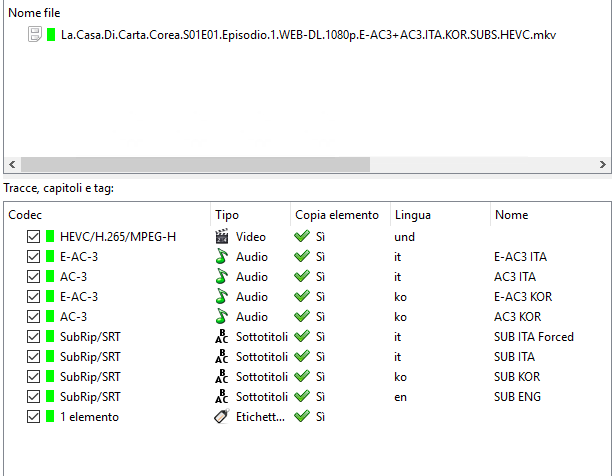Screen dimensions: 612x476
Task: Click the green color square beside the mkv filename
Action: click(x=51, y=34)
